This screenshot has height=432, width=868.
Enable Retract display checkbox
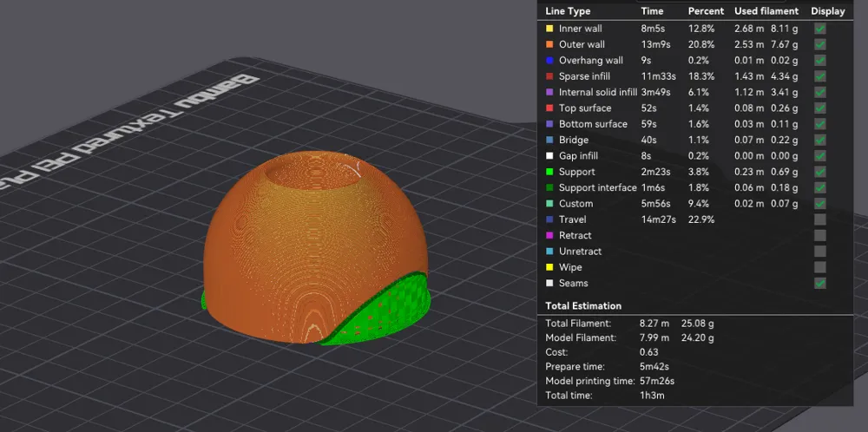coord(820,235)
